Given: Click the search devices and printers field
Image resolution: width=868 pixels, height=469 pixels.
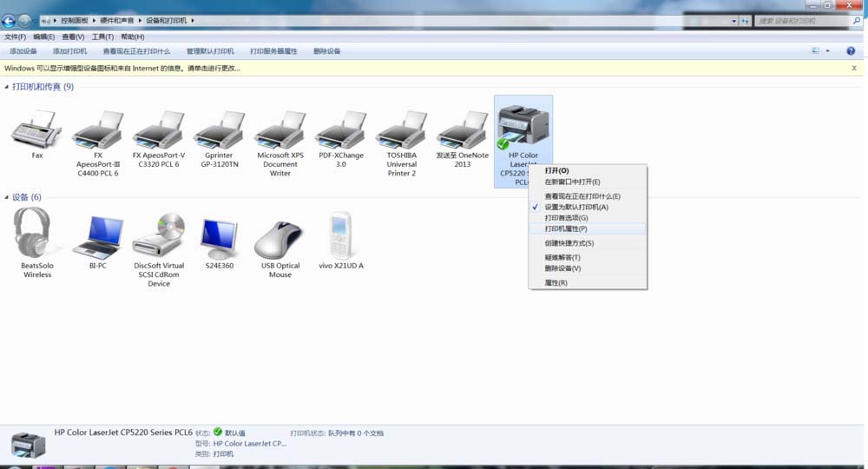Looking at the screenshot, I should pyautogui.click(x=803, y=21).
